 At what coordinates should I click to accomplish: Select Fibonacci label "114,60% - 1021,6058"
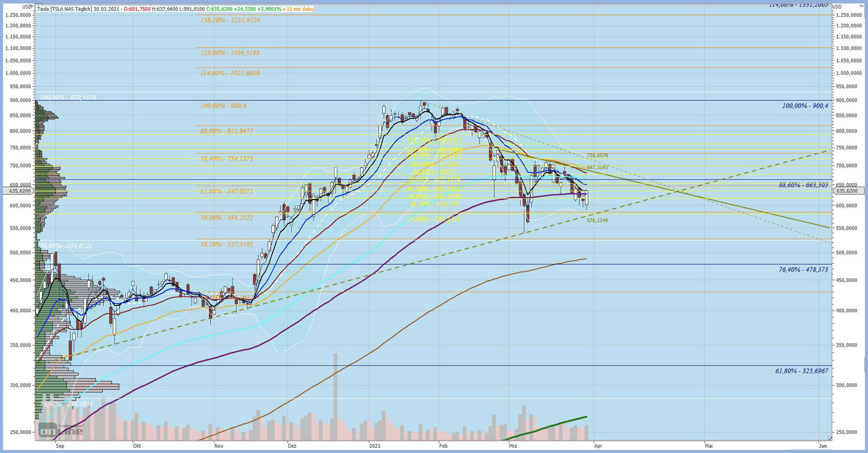pos(230,73)
